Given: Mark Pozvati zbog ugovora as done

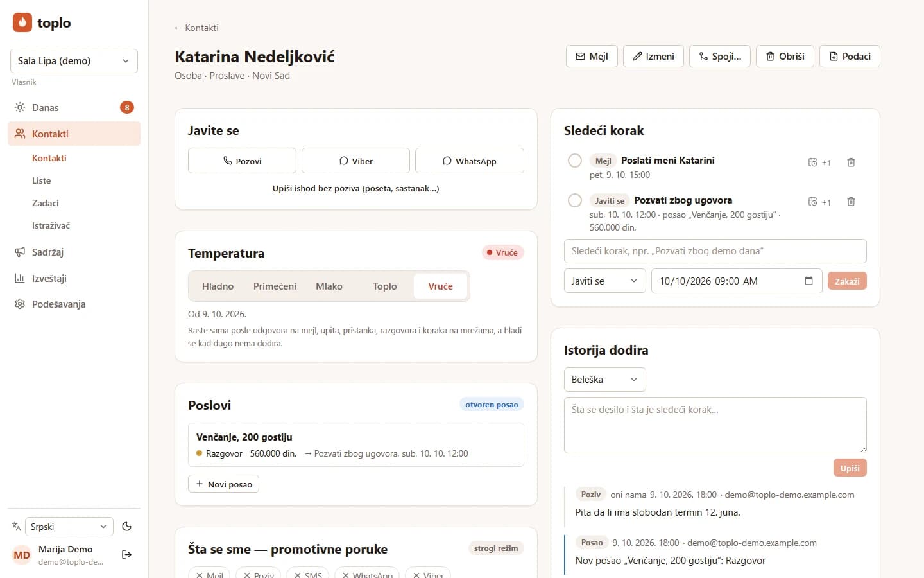Looking at the screenshot, I should point(575,200).
